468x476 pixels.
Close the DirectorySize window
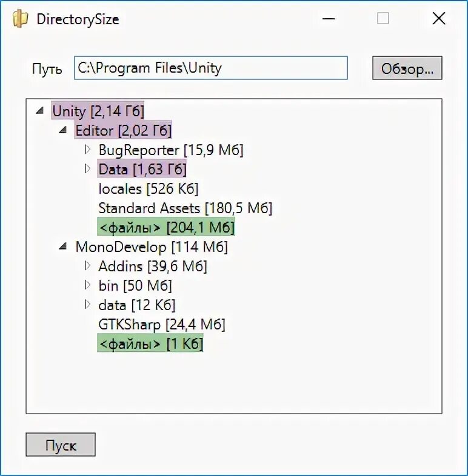439,19
